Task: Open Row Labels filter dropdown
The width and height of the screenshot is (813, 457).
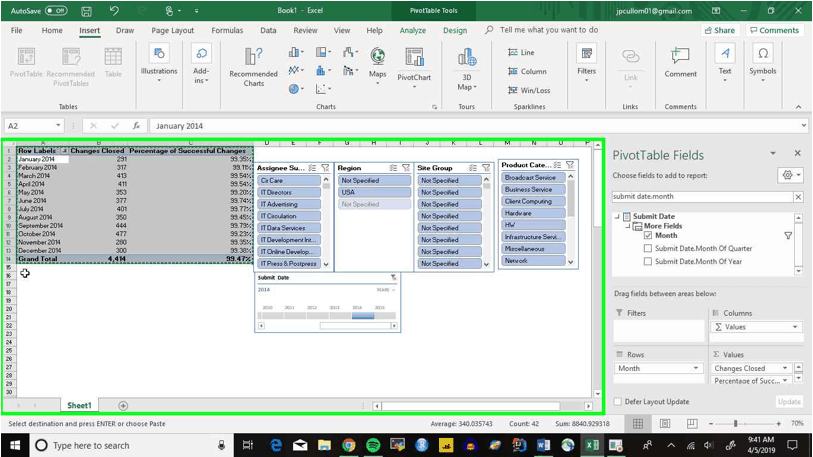Action: 64,150
